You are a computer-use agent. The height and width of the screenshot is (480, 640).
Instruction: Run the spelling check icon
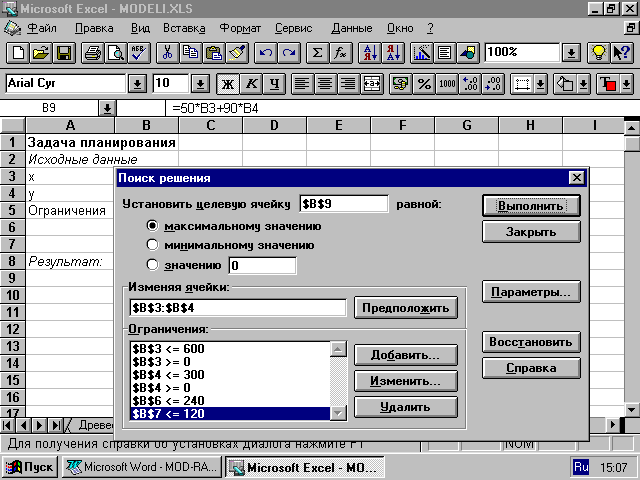139,53
